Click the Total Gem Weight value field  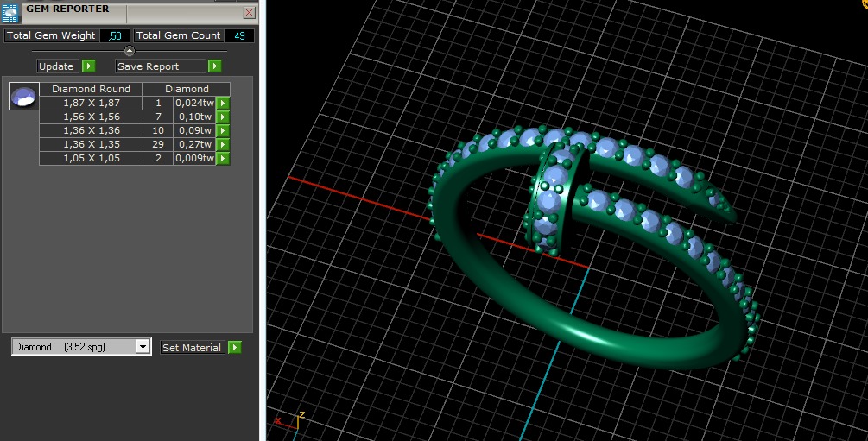[115, 35]
